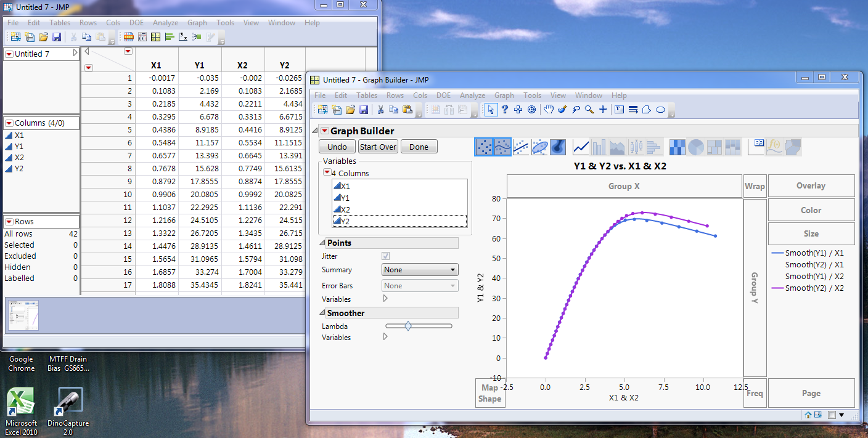Select the Points element icon in Graph Builder
Viewport: 868px width, 438px height.
point(484,147)
